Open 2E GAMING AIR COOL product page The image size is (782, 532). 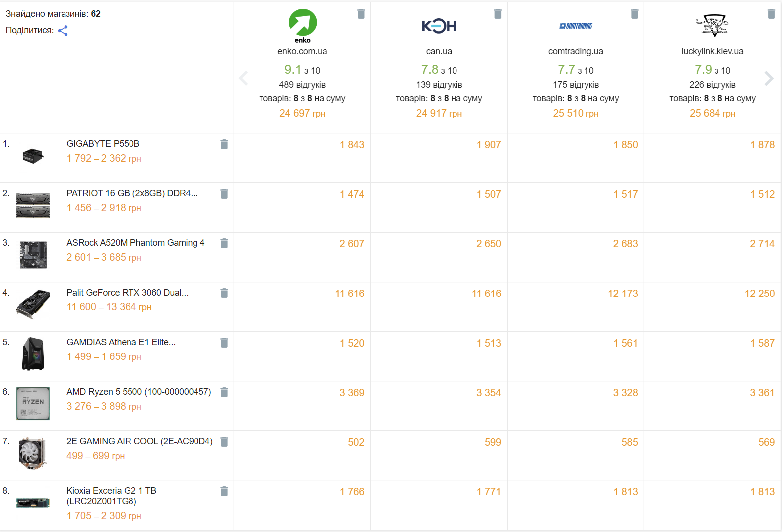coord(139,441)
